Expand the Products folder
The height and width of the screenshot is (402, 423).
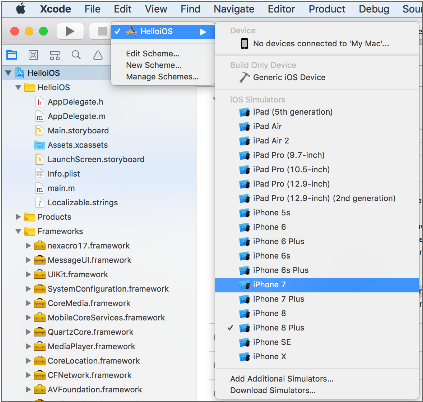click(x=18, y=217)
